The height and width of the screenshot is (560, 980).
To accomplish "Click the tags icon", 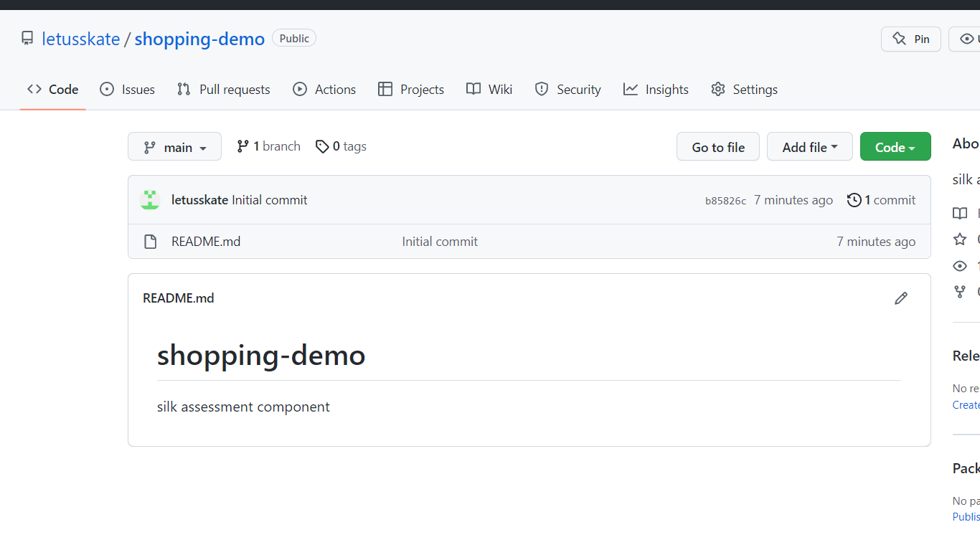I will pos(322,146).
